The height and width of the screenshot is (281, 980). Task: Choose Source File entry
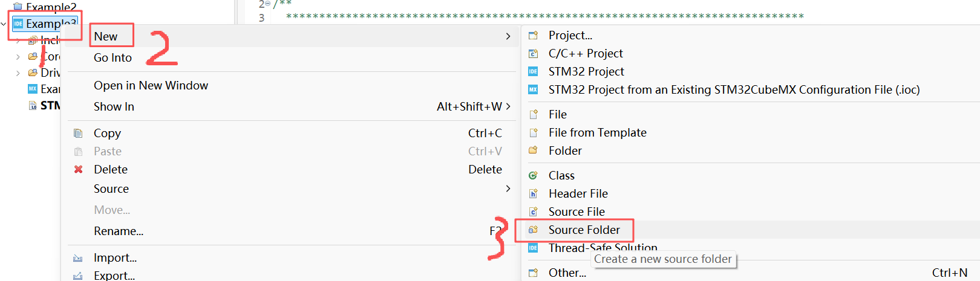tap(577, 212)
